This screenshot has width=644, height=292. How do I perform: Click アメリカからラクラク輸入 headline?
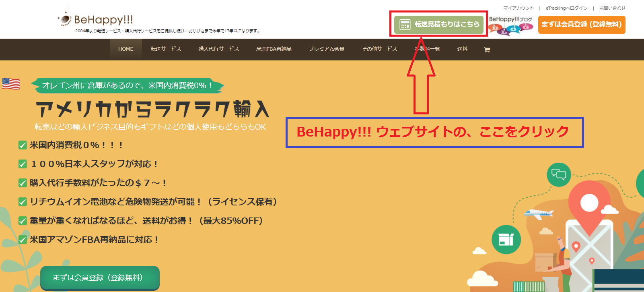152,109
